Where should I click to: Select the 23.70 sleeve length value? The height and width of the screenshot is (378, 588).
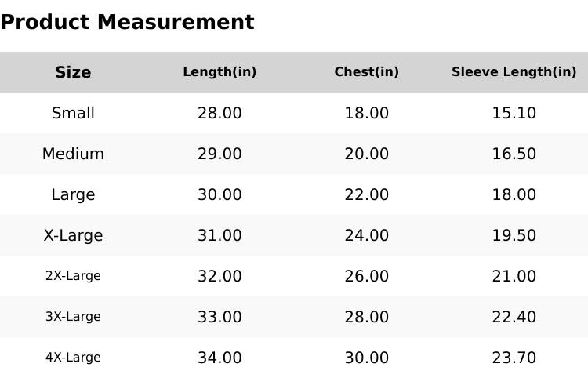coord(514,358)
